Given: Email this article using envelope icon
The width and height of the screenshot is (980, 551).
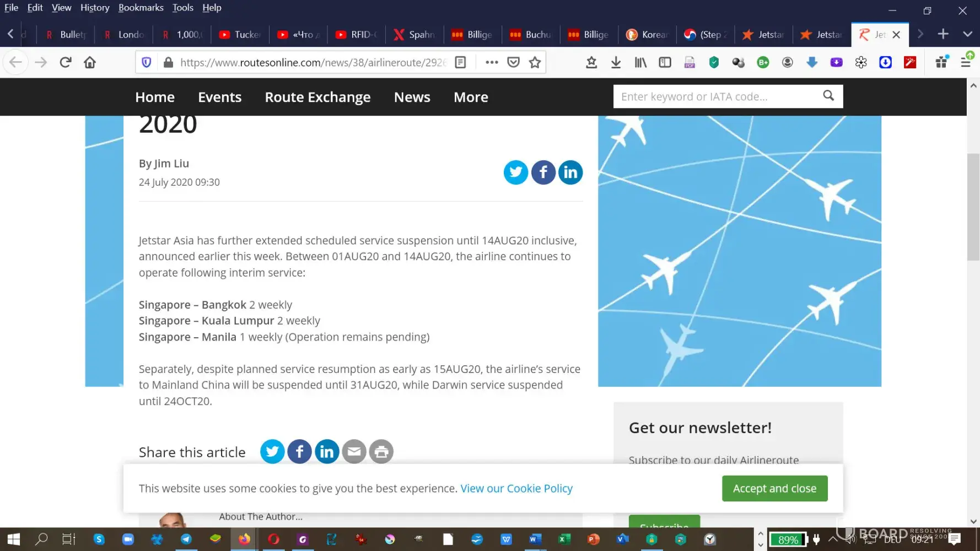Looking at the screenshot, I should click(x=354, y=452).
